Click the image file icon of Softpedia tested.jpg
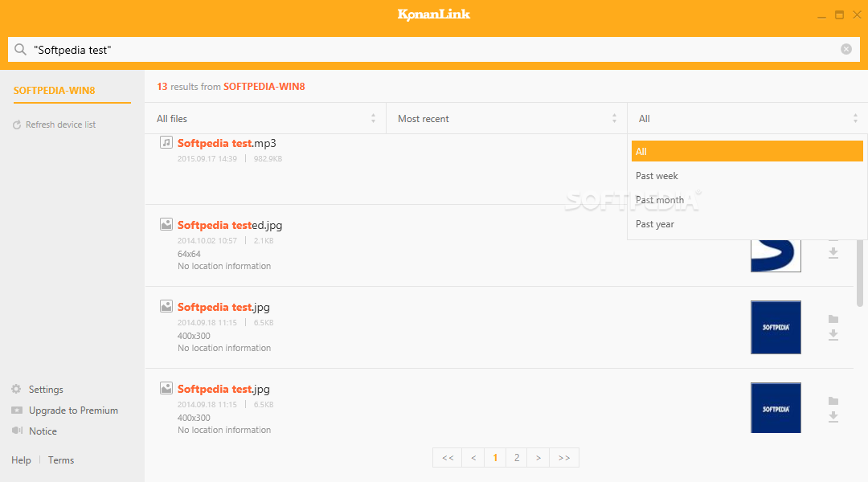Image resolution: width=868 pixels, height=482 pixels. [x=166, y=224]
